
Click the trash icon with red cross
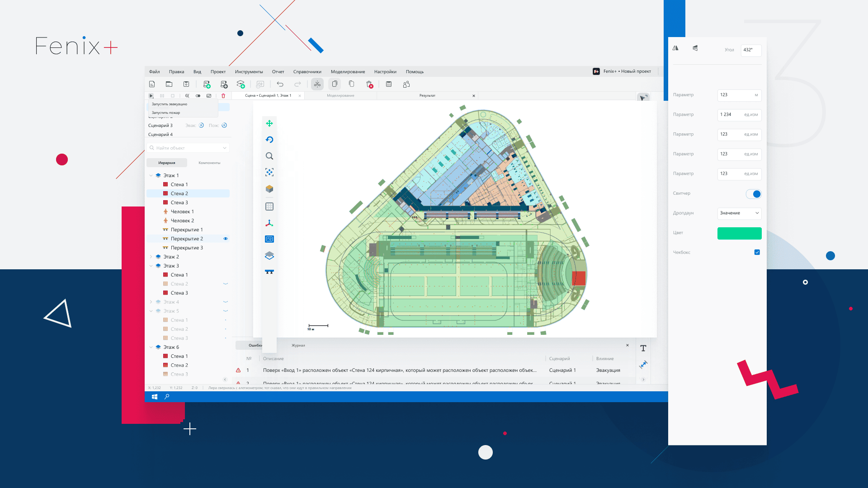pyautogui.click(x=369, y=84)
